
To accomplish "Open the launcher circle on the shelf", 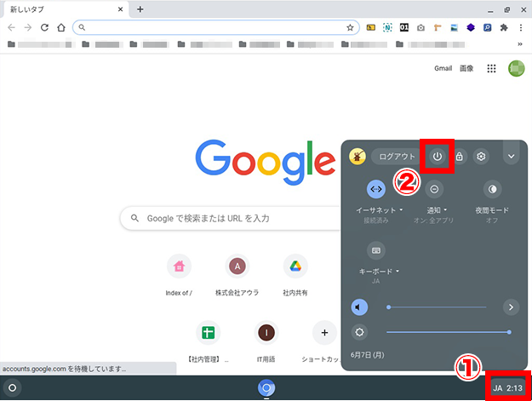I will tap(12, 387).
